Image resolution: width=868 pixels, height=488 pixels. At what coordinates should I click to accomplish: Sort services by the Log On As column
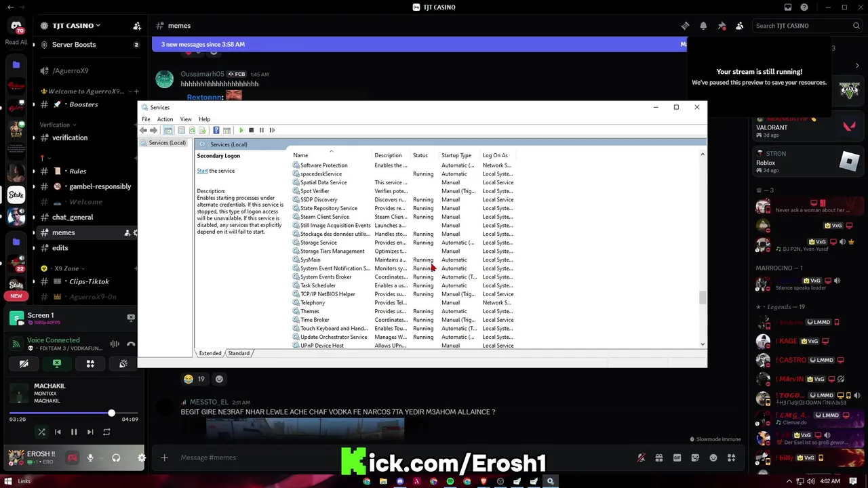pyautogui.click(x=498, y=155)
